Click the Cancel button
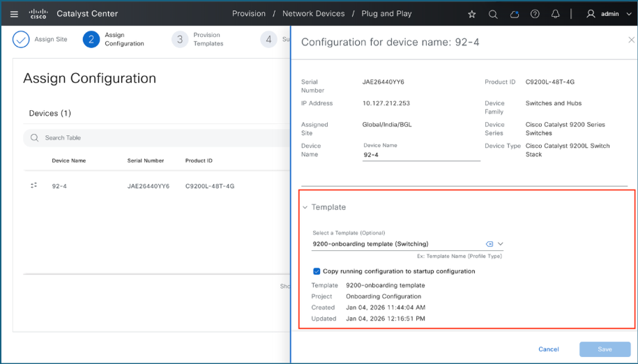The width and height of the screenshot is (638, 364). (x=549, y=349)
